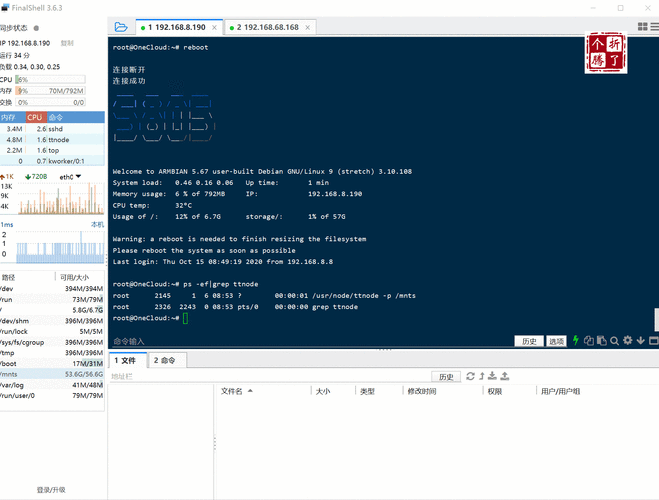Open the terminal 选项 button
This screenshot has height=500, width=659.
[556, 341]
